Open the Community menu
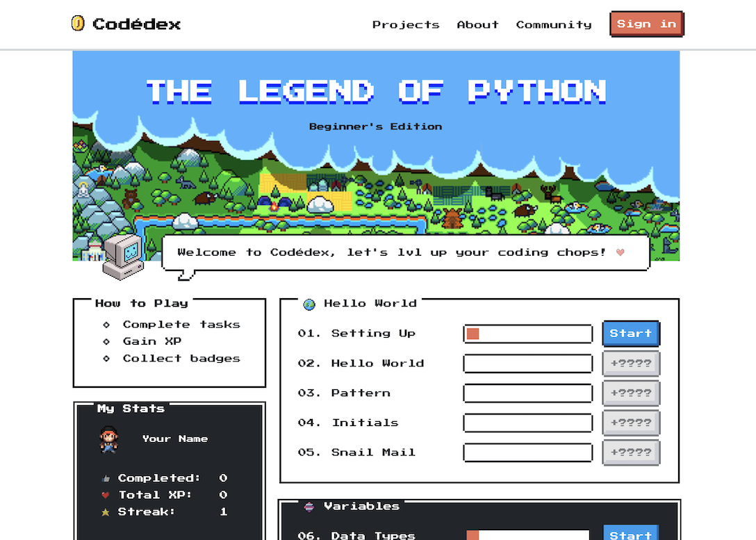The width and height of the screenshot is (756, 540). pyautogui.click(x=554, y=24)
